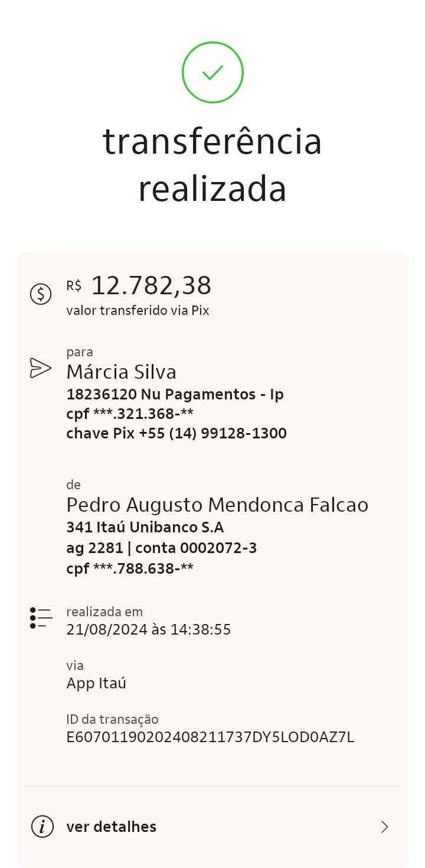The height and width of the screenshot is (868, 425).
Task: Click the transaction ID code
Action: click(x=210, y=737)
